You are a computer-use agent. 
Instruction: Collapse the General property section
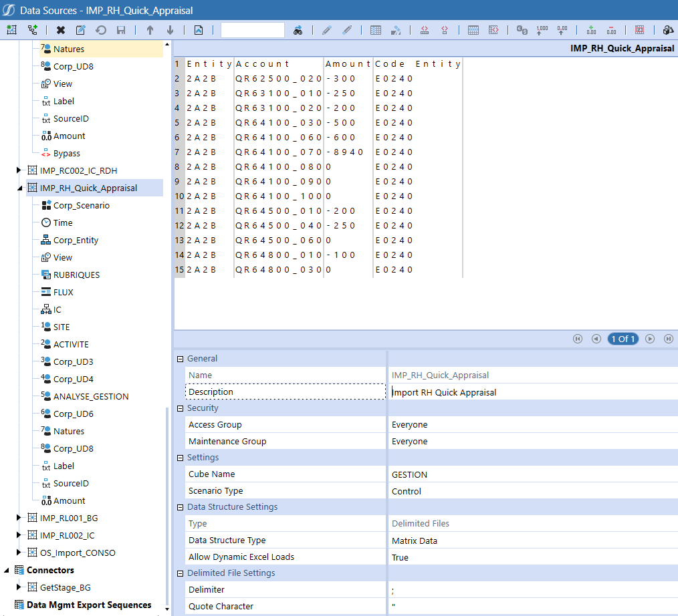click(180, 359)
